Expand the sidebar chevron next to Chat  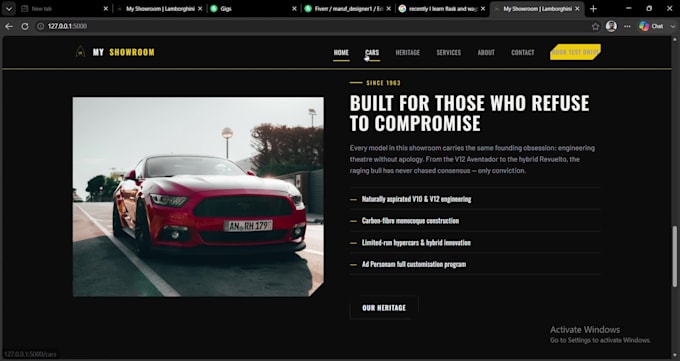pyautogui.click(x=673, y=26)
